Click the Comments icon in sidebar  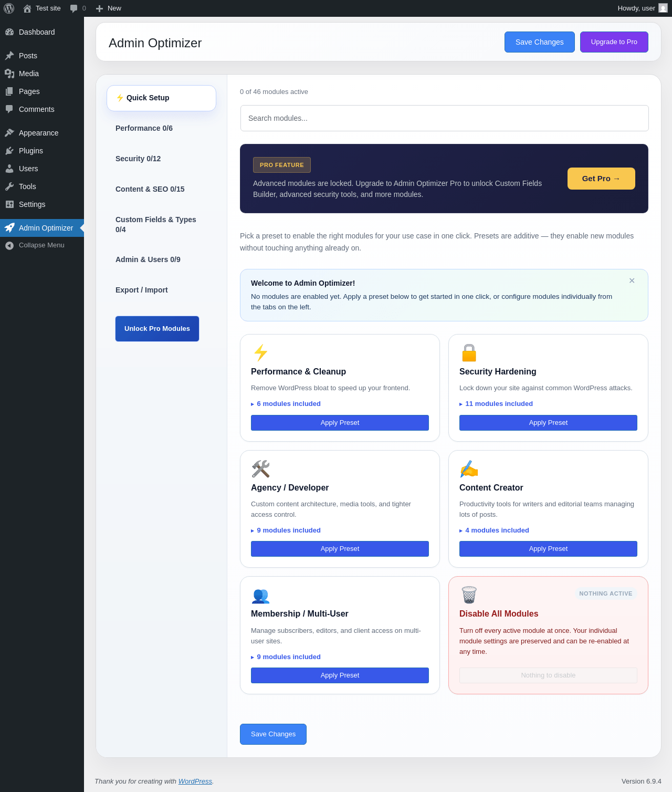(x=9, y=109)
